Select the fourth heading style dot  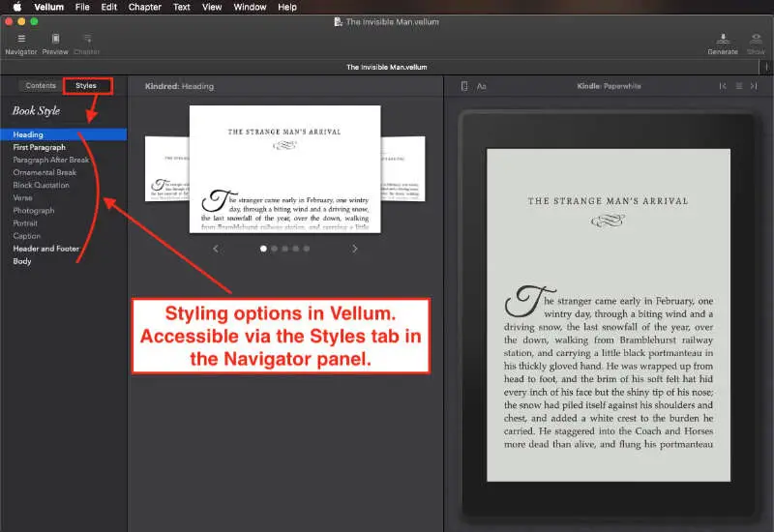pyautogui.click(x=296, y=249)
